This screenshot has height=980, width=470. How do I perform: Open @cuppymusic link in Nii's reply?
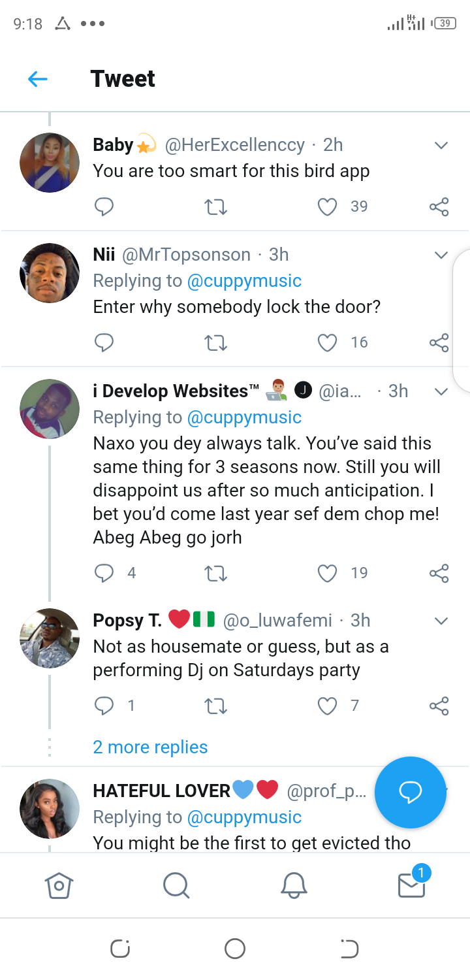pyautogui.click(x=244, y=282)
